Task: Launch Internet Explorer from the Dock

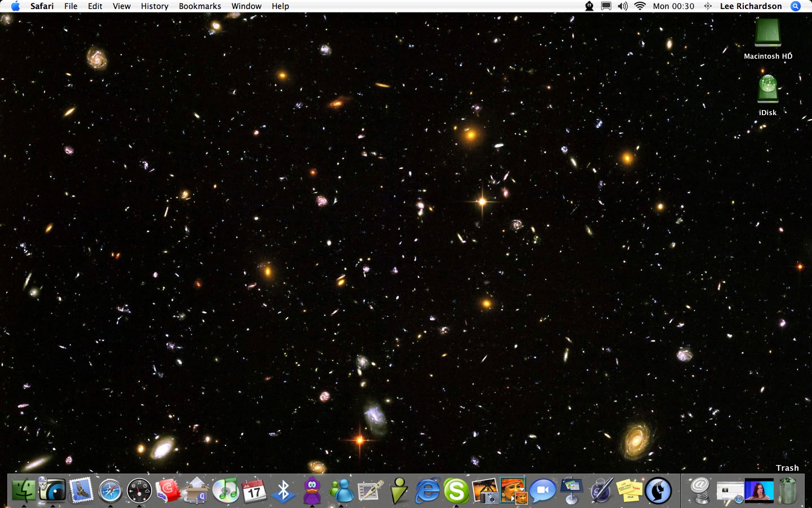Action: 427,491
